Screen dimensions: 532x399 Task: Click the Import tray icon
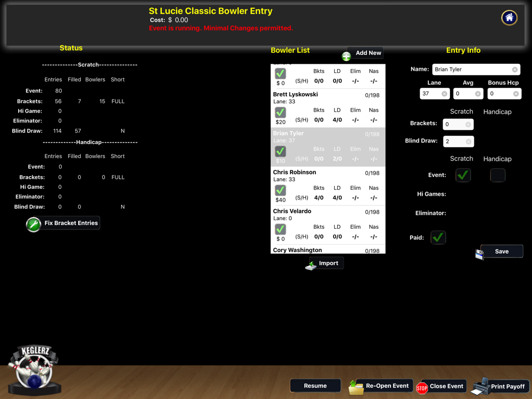coord(311,265)
